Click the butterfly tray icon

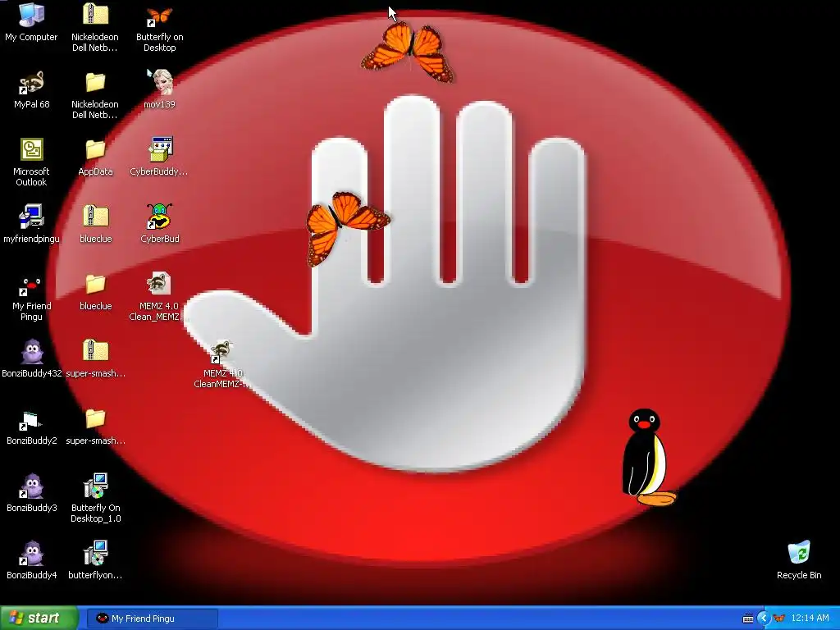click(x=778, y=619)
